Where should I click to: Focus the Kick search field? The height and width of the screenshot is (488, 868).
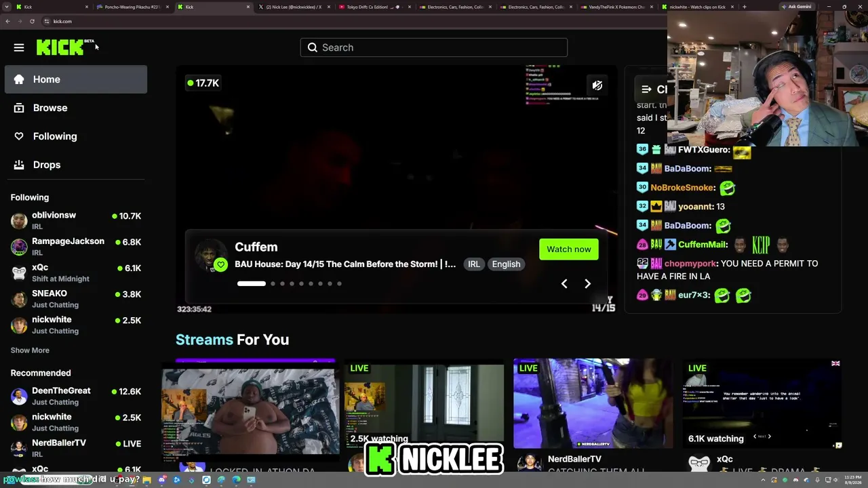click(x=434, y=47)
